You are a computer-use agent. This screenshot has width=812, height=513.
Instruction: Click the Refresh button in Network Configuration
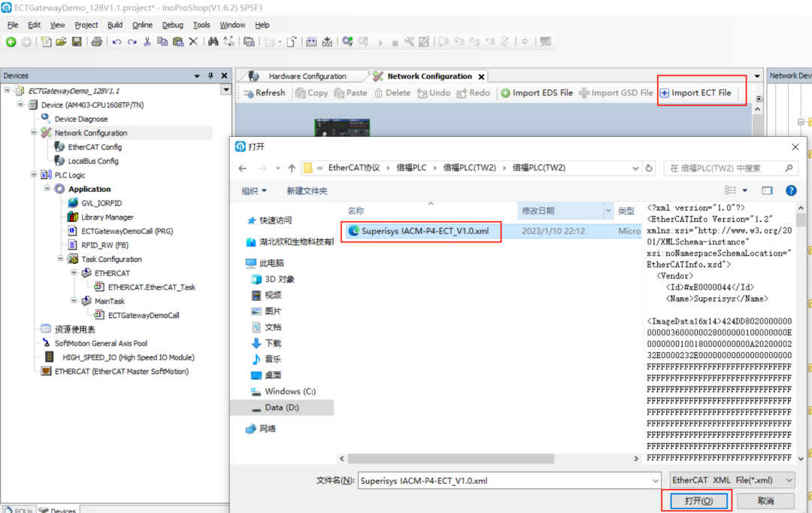coord(263,93)
